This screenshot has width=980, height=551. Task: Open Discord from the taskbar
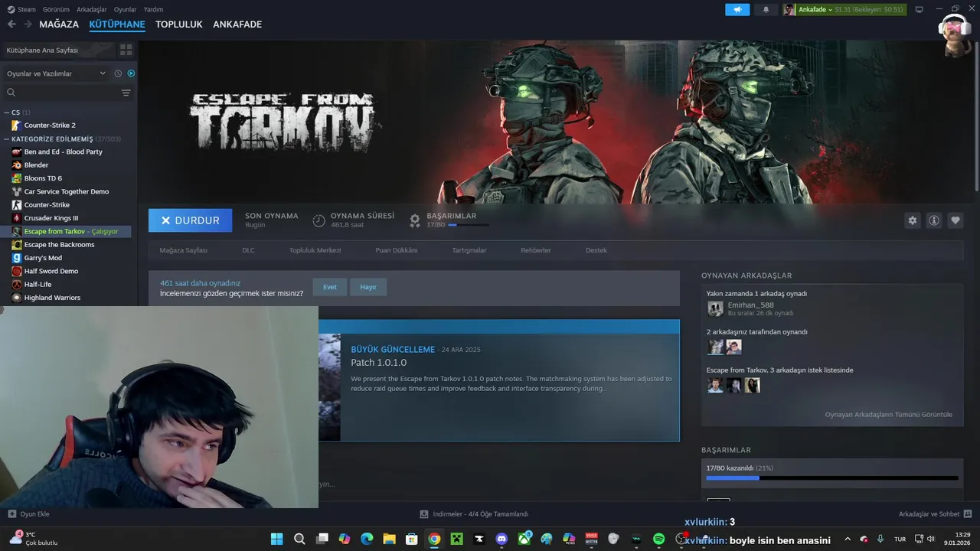point(501,539)
